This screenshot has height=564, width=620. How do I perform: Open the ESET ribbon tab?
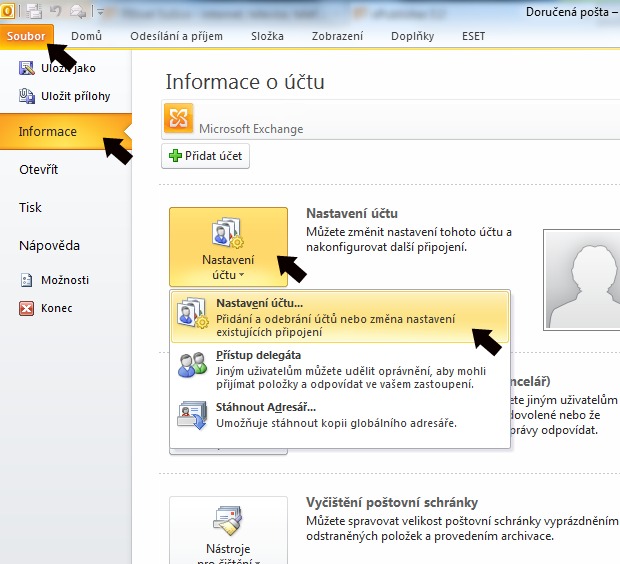(x=473, y=36)
